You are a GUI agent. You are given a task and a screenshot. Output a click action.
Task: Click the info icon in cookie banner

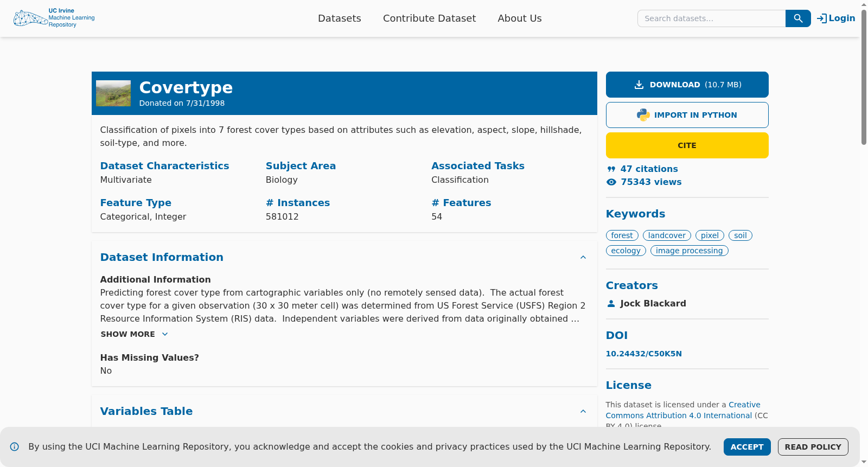(x=15, y=447)
